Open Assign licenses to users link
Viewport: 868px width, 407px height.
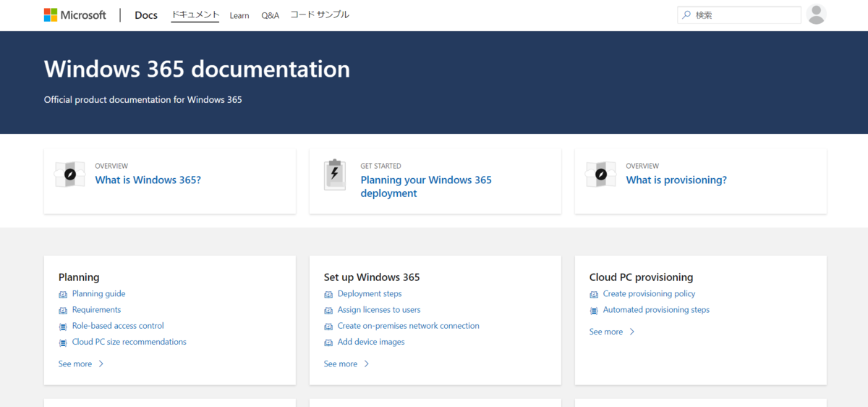tap(379, 310)
